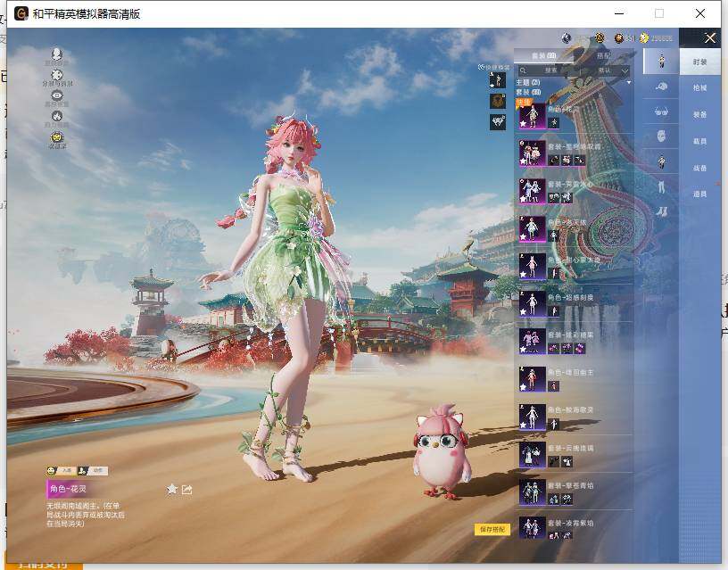Image resolution: width=728 pixels, height=570 pixels.
Task: Click the share icon beside 角色-花灵 name
Action: pos(187,489)
